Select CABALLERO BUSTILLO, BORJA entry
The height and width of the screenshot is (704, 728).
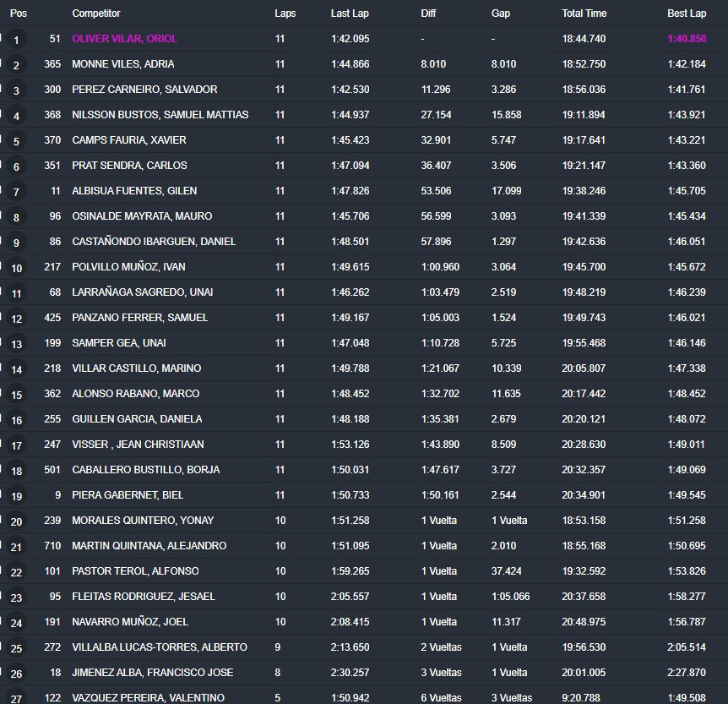click(146, 469)
